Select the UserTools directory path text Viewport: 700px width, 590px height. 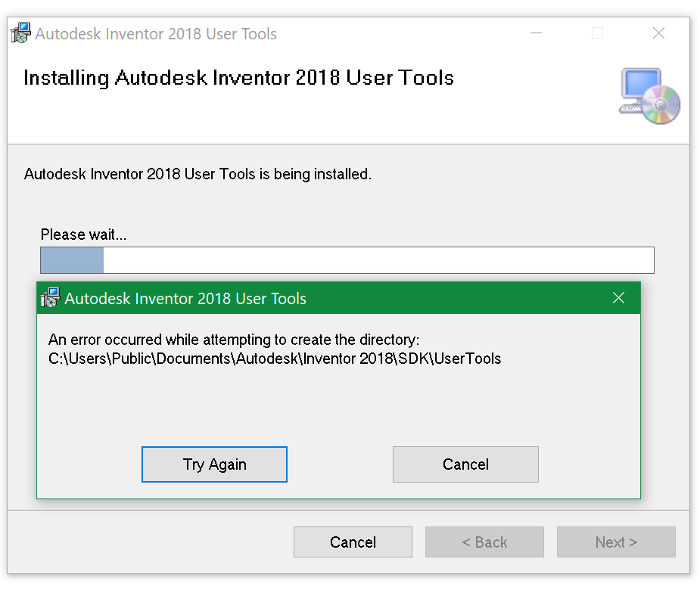tap(275, 359)
